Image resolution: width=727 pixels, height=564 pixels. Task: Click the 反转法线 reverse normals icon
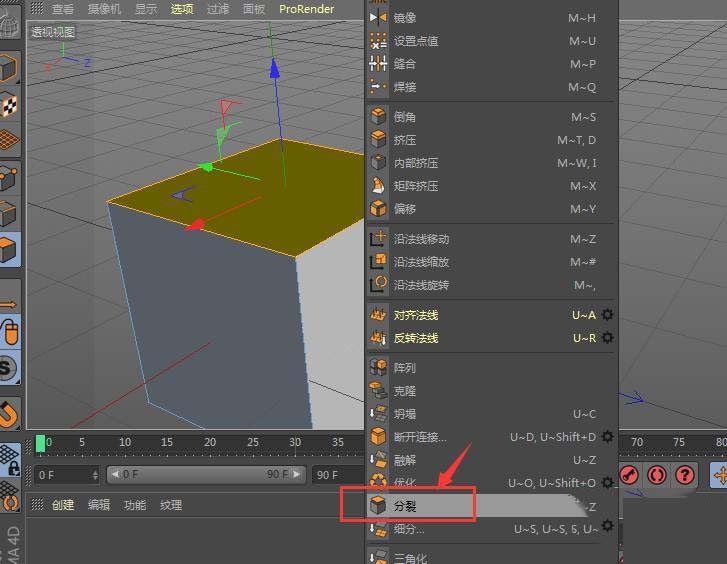378,338
